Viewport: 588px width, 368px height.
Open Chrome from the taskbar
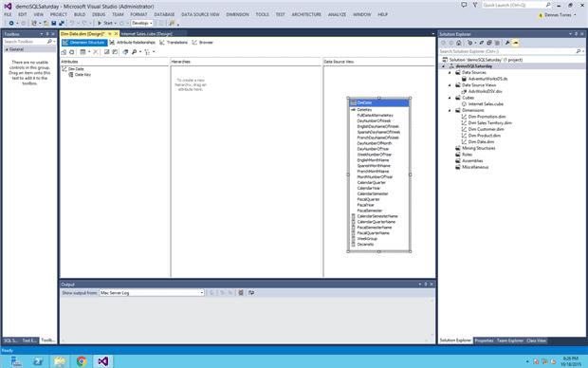82,361
